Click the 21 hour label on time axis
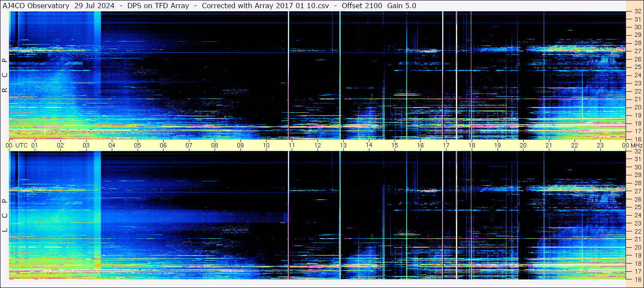644x288 pixels. click(x=549, y=145)
